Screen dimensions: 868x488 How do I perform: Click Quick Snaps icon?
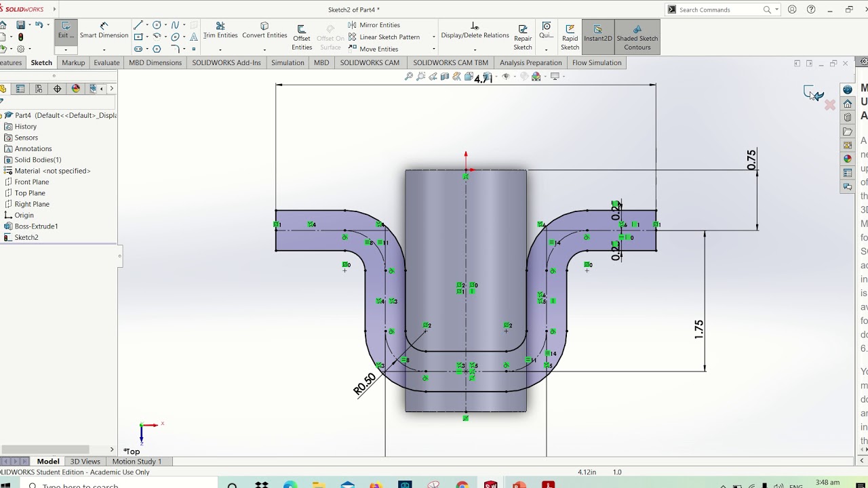pyautogui.click(x=547, y=30)
